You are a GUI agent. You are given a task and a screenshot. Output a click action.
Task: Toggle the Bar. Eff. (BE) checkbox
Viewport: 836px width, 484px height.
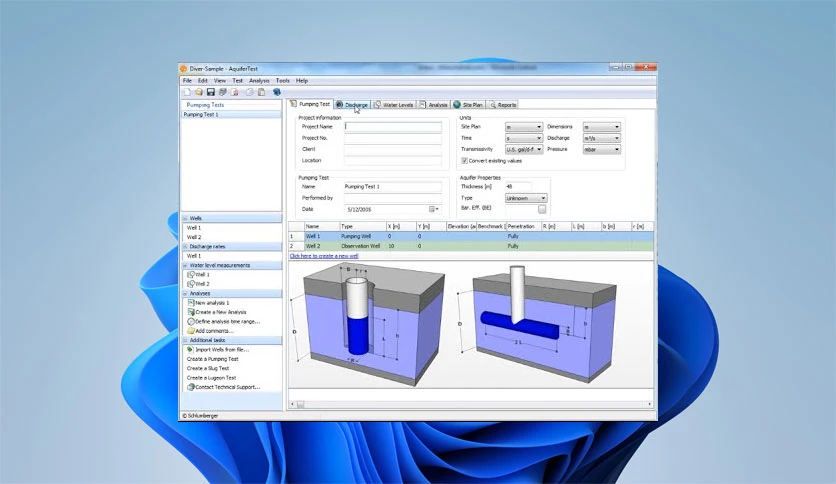point(542,209)
